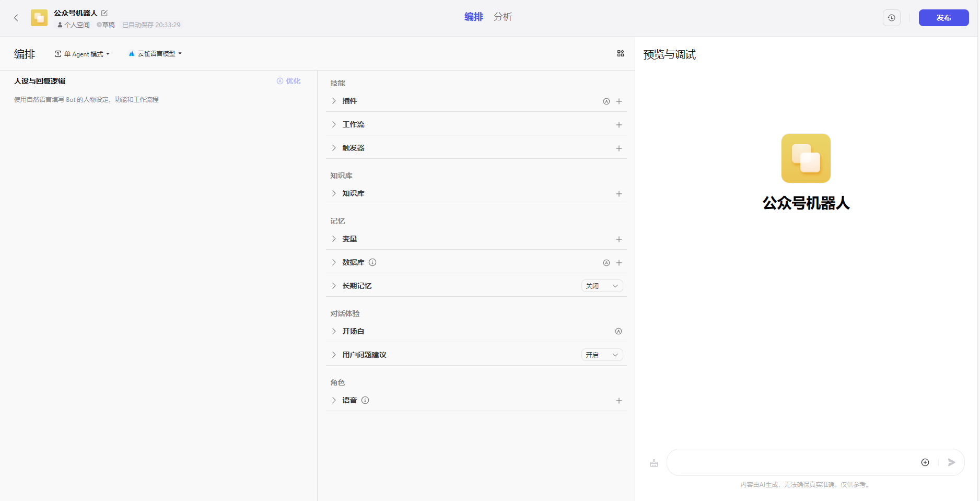The width and height of the screenshot is (980, 501).
Task: Click the back arrow icon
Action: (x=16, y=18)
